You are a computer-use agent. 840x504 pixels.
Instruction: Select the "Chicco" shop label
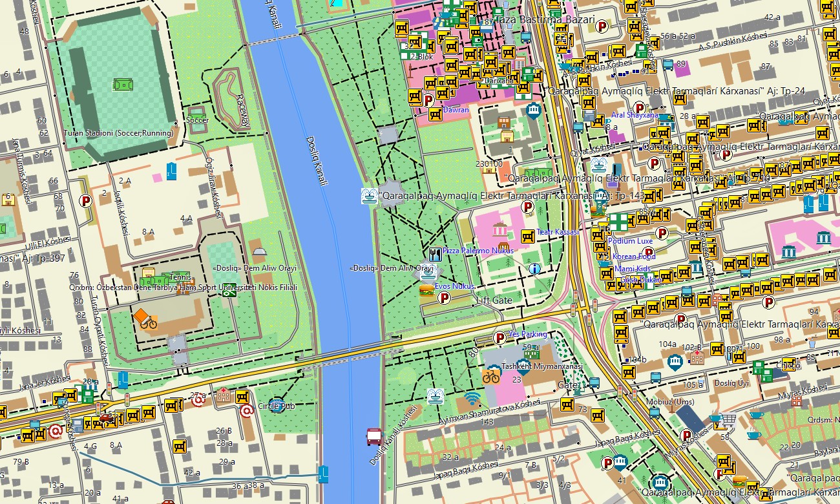click(x=788, y=365)
